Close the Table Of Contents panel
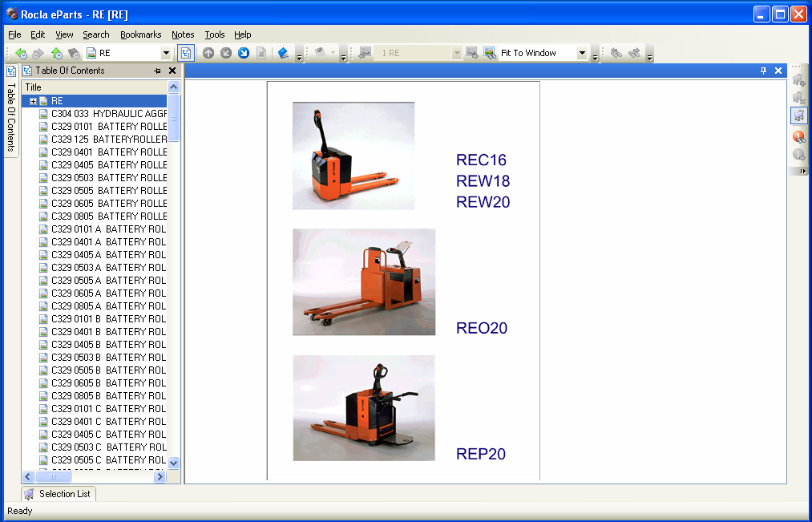 pyautogui.click(x=172, y=71)
